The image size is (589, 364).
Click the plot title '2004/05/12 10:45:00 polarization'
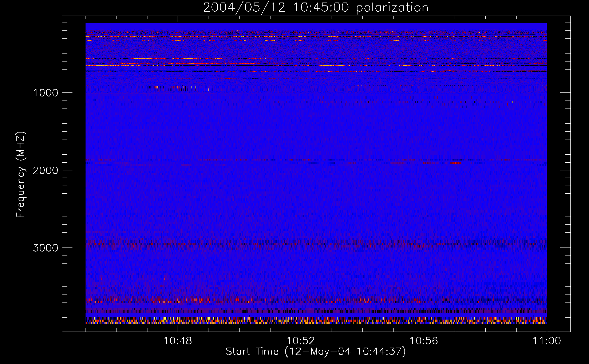pos(316,8)
